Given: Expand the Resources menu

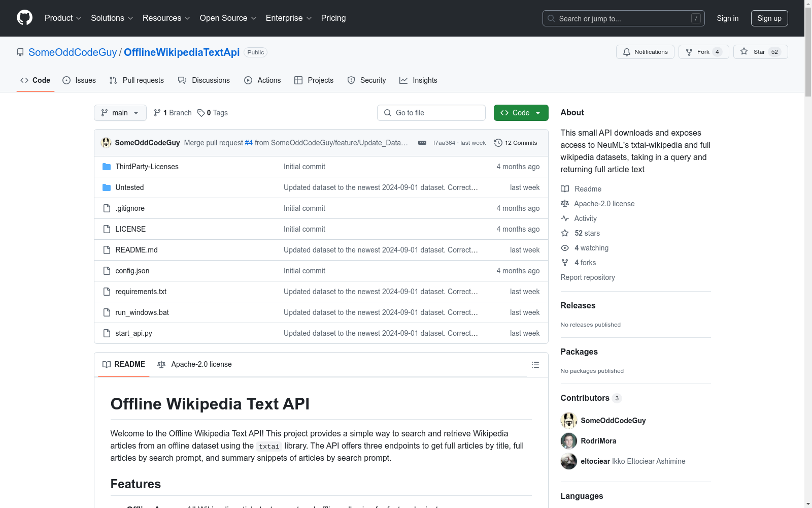Looking at the screenshot, I should coord(166,18).
